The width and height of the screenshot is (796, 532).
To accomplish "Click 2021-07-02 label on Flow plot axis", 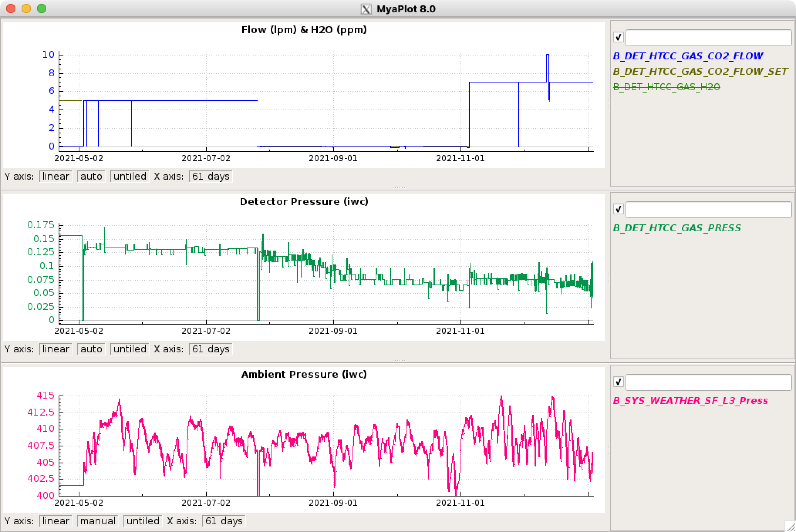I will [206, 158].
